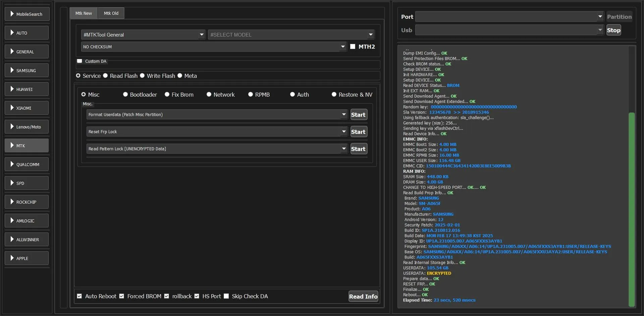Switch to the Mtk New tab

[x=84, y=13]
